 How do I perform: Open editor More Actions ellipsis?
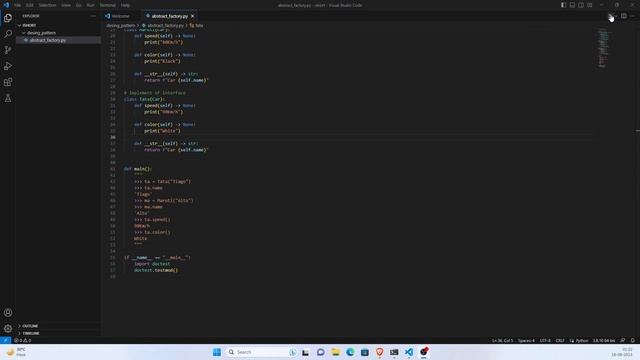(x=632, y=16)
